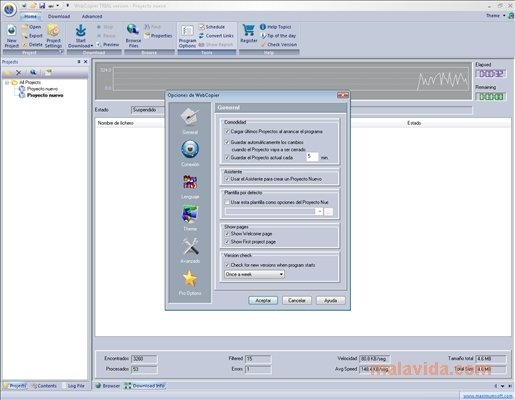515x400 pixels.
Task: Collapse the All Projects tree node
Action: pos(7,82)
